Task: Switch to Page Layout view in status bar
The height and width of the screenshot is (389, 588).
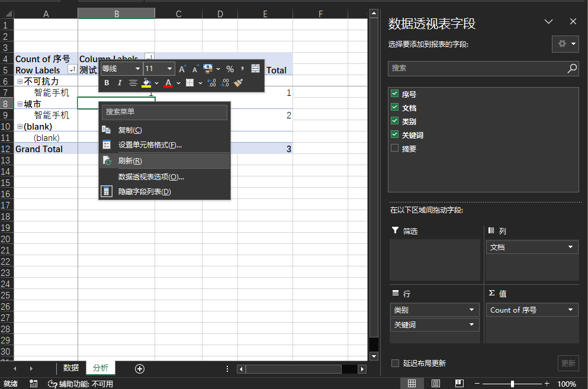Action: coord(436,384)
